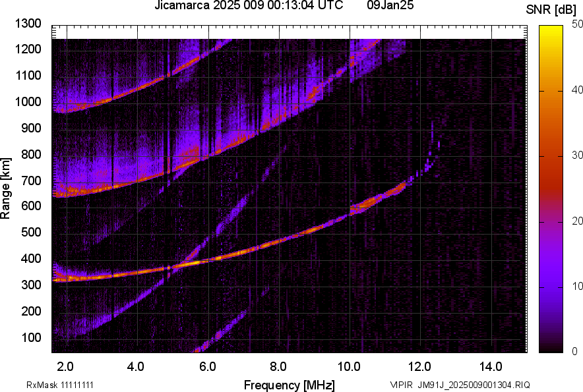Click the 700 range tick label
Screen dimensions: 583x392
(31, 181)
